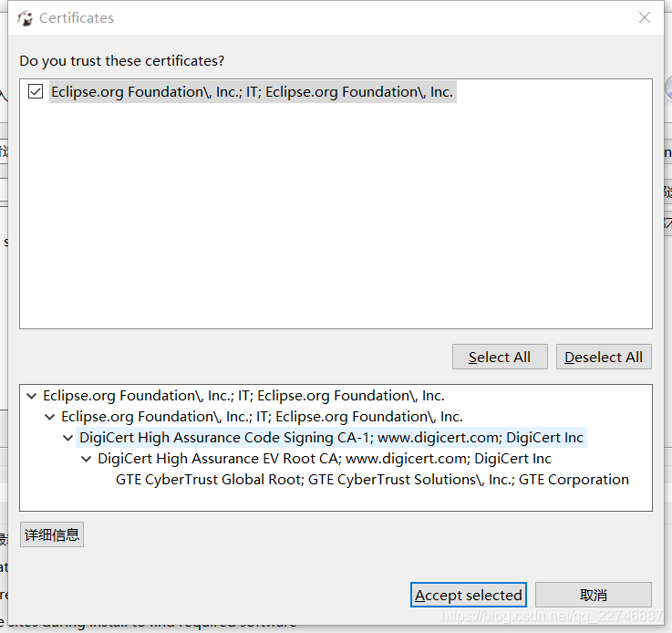Select DigiCert High Assurance Code Signing CA-1 row
The image size is (672, 633).
[331, 438]
